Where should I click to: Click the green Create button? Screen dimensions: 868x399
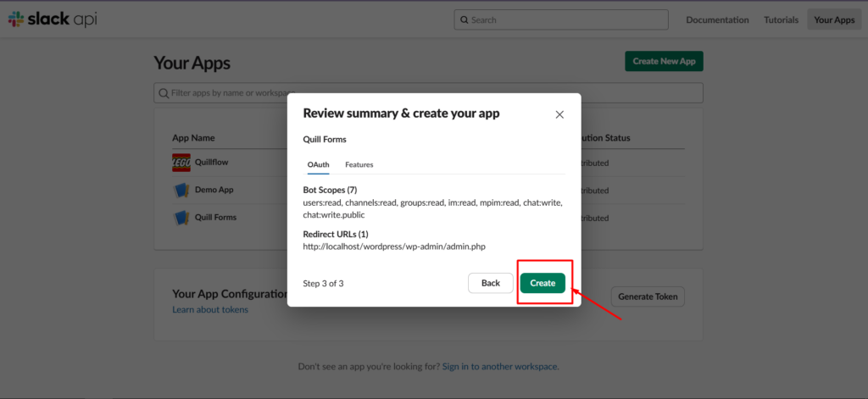(x=542, y=283)
